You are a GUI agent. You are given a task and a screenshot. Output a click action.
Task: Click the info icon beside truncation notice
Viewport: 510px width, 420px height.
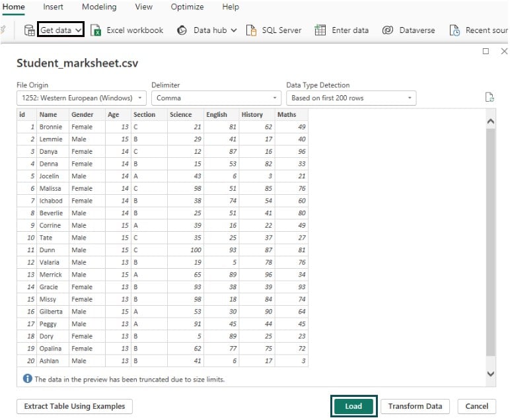coord(27,378)
